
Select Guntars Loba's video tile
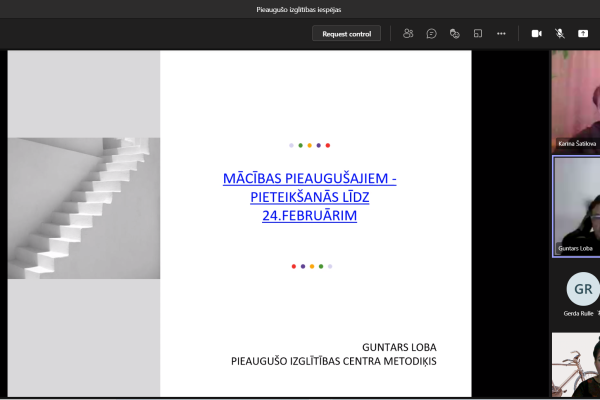576,206
